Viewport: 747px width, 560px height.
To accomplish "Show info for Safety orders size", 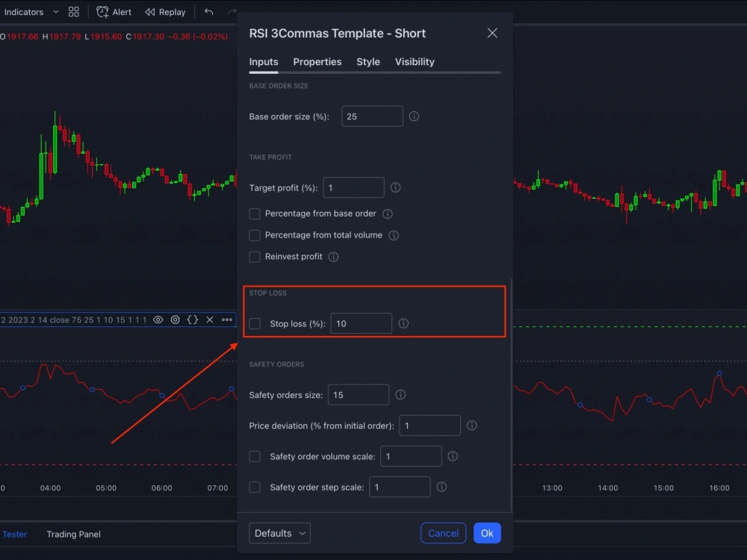I will pyautogui.click(x=400, y=395).
